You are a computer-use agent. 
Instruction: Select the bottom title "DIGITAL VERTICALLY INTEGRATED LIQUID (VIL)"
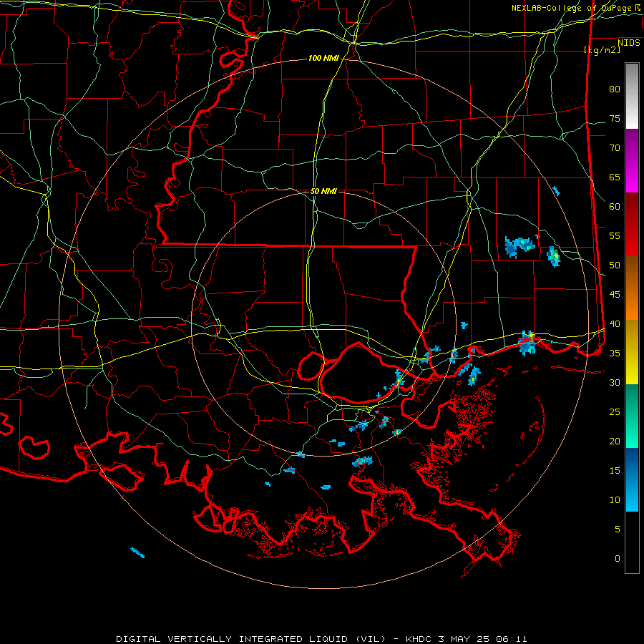coord(251,639)
